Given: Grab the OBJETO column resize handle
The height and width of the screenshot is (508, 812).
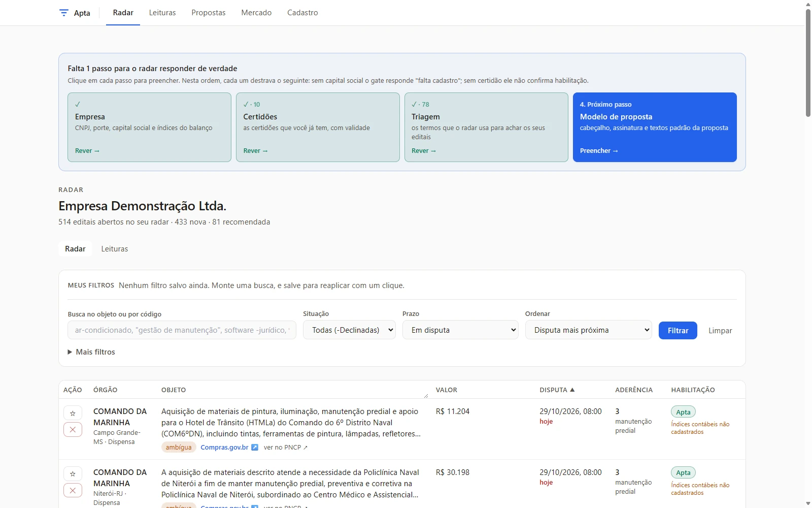Looking at the screenshot, I should click(x=426, y=396).
